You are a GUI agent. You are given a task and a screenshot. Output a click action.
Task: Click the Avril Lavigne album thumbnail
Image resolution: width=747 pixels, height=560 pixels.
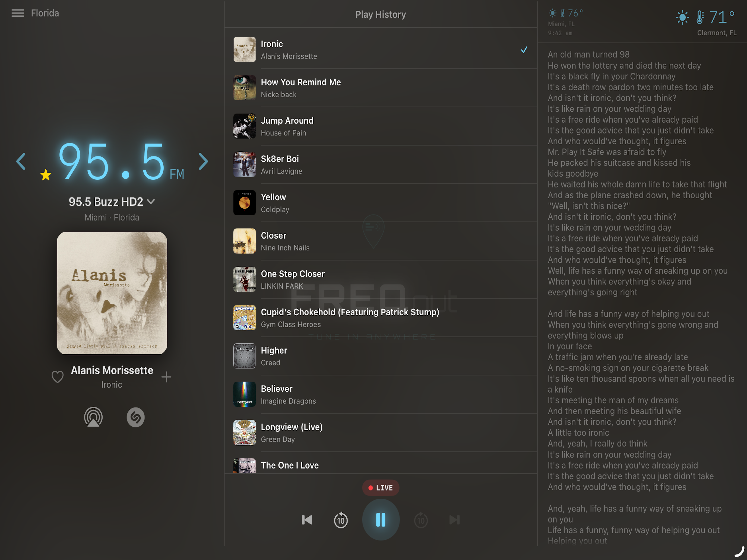click(245, 165)
